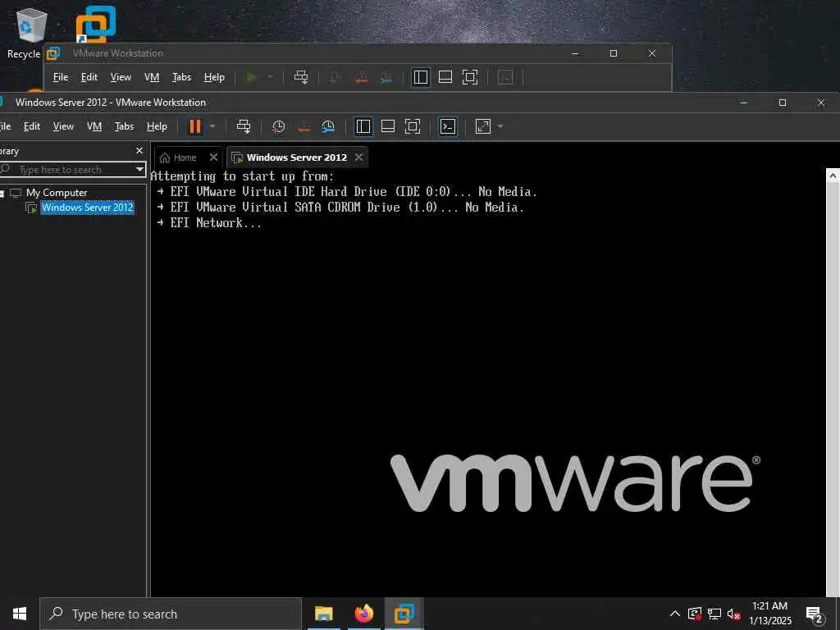Image resolution: width=840 pixels, height=630 pixels.
Task: Open File menu in background VMware Workstation window
Action: click(61, 77)
